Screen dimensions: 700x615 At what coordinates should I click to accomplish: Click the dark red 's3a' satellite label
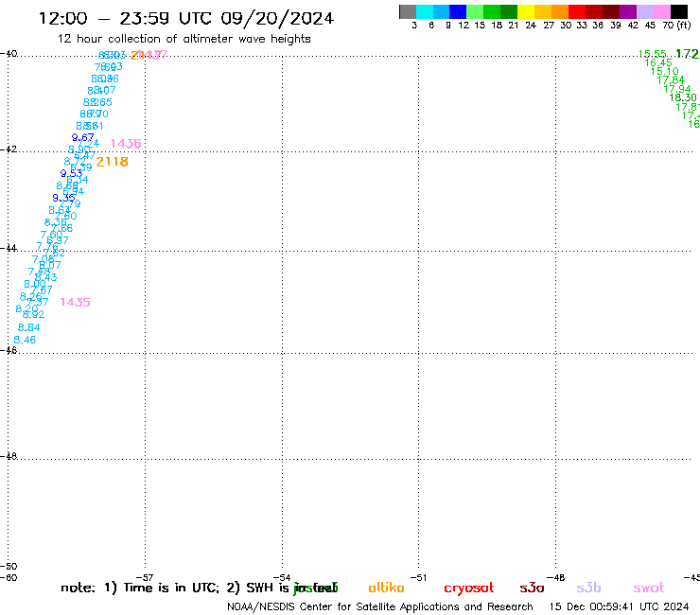tap(532, 588)
